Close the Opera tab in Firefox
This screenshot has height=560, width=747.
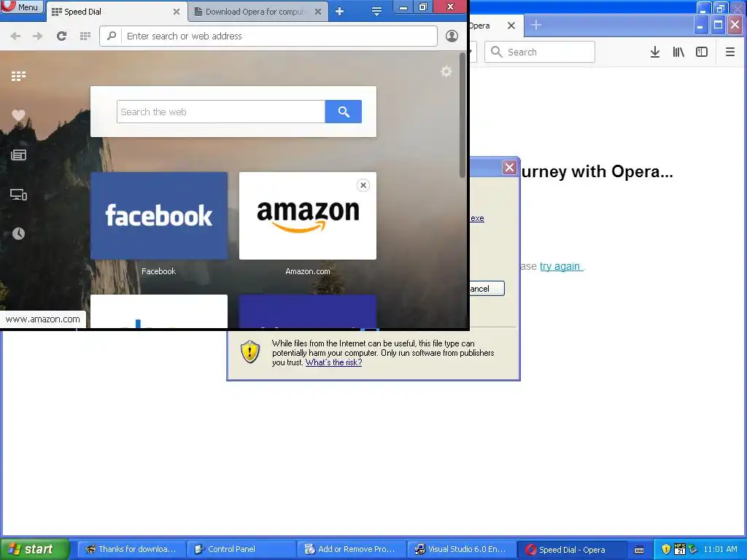point(511,26)
